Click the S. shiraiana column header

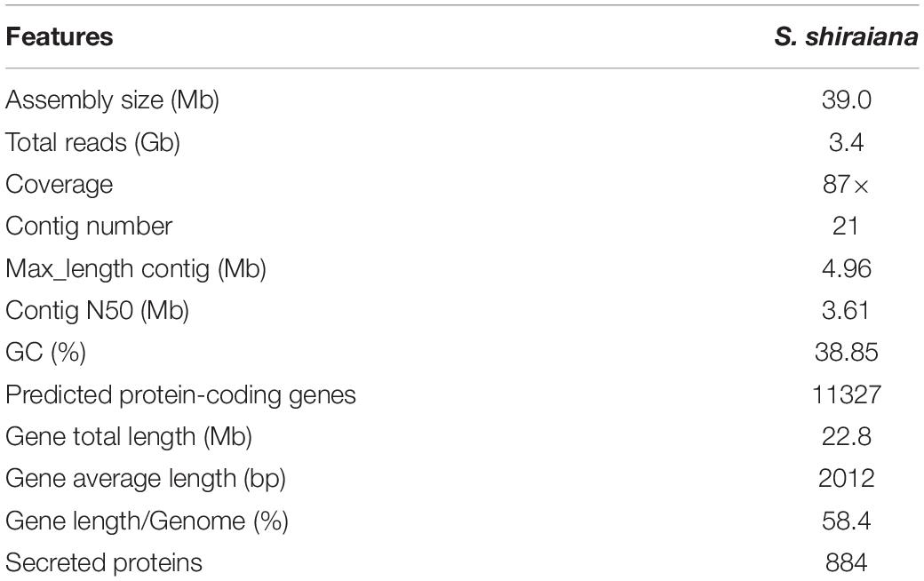click(846, 36)
